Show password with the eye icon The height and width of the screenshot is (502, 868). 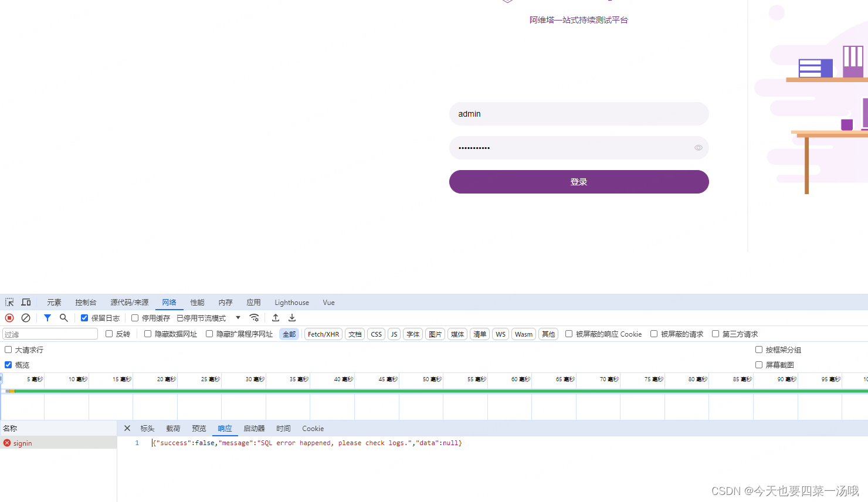tap(699, 148)
